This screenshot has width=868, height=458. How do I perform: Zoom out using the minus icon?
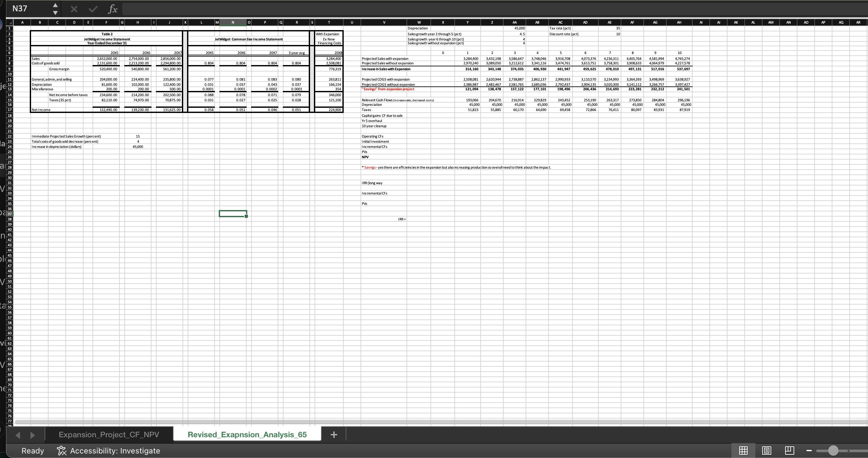tap(809, 451)
